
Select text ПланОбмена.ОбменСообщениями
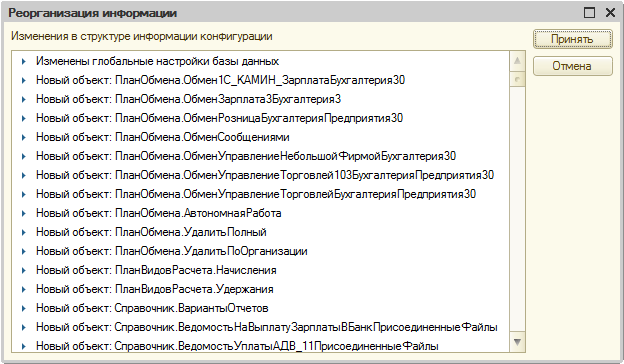202,137
